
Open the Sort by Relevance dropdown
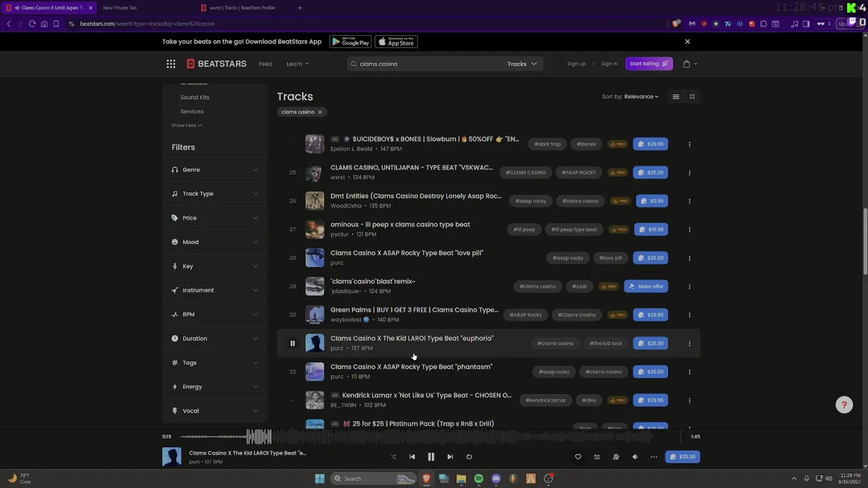coord(630,96)
